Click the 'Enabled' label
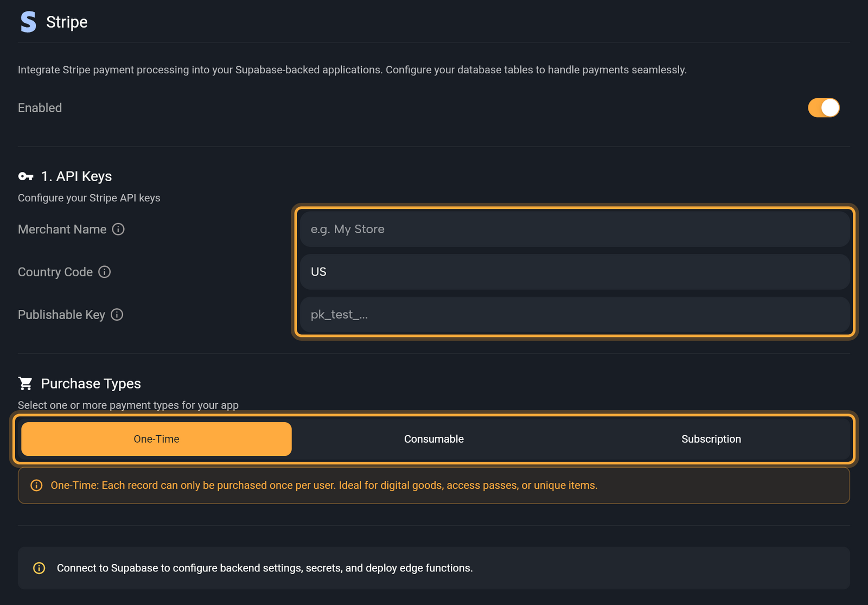 [40, 108]
